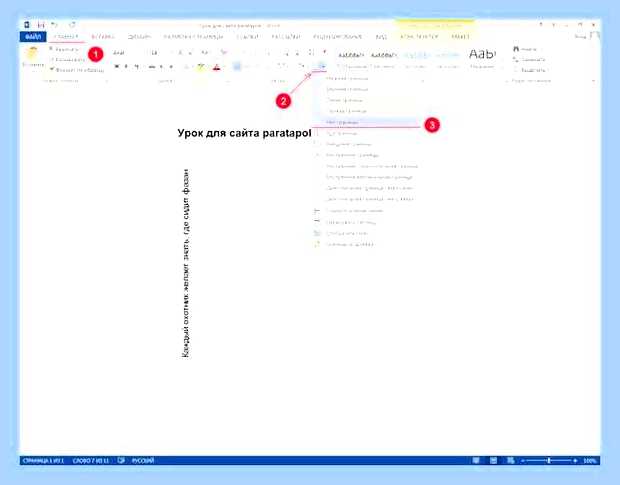Choose Диагональная граница снизу вверх item
Image resolution: width=620 pixels, height=485 pixels.
click(x=366, y=199)
